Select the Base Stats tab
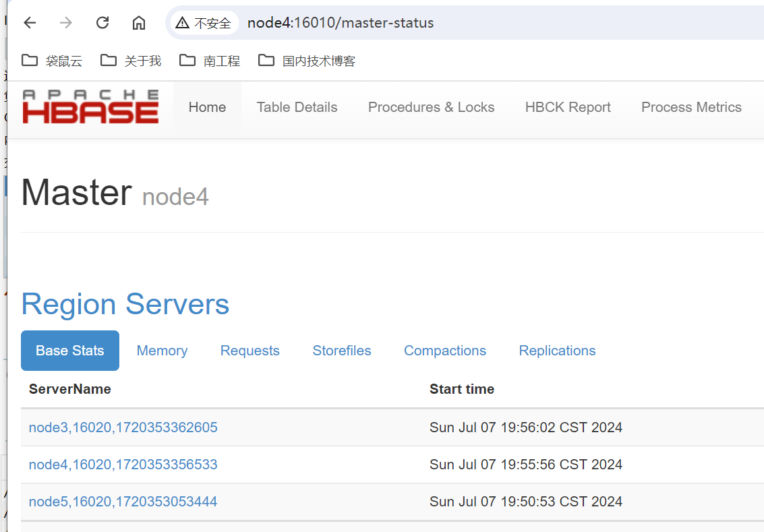The width and height of the screenshot is (764, 532). (70, 351)
